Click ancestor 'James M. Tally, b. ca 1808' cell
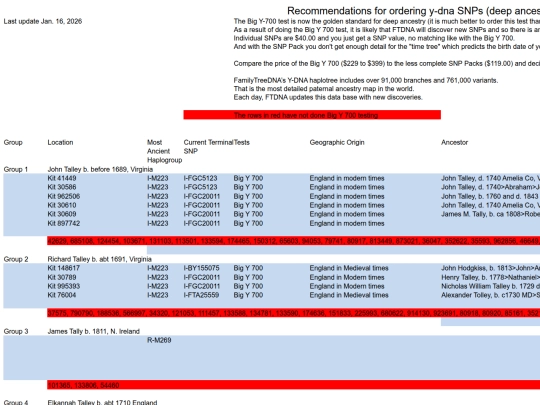The height and width of the screenshot is (405, 540). click(x=490, y=214)
